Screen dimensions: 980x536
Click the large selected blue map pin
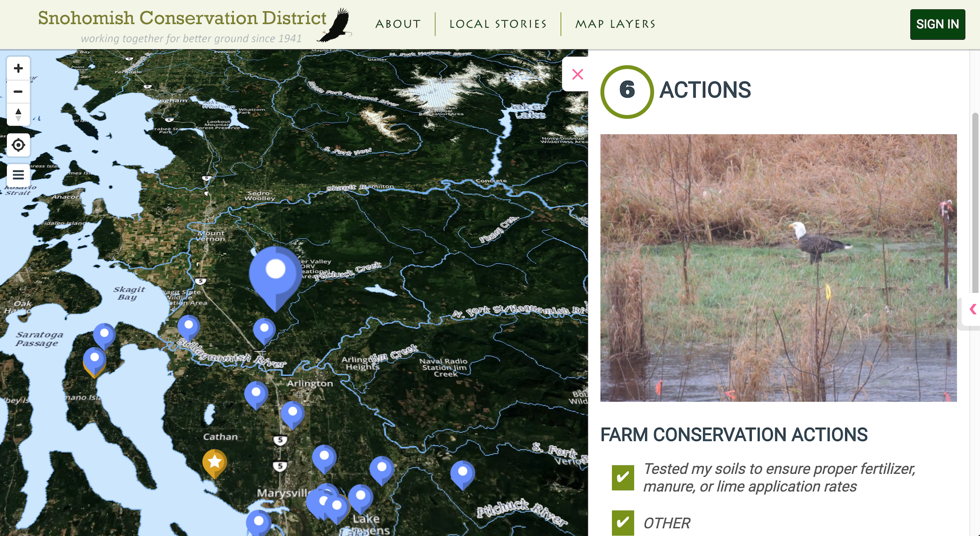tap(275, 275)
